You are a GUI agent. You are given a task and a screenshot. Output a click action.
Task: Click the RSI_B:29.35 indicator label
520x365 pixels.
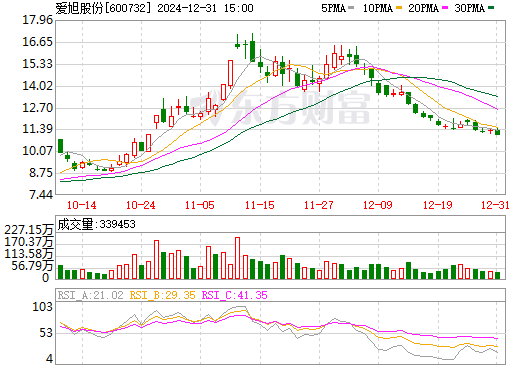pyautogui.click(x=162, y=295)
